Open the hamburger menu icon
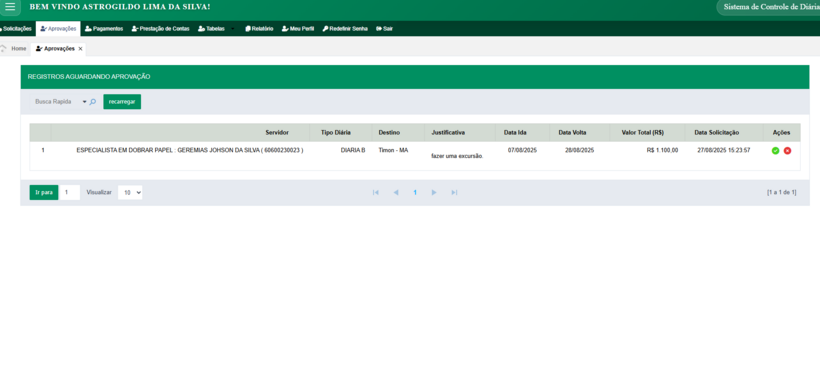This screenshot has height=373, width=820. (x=10, y=7)
